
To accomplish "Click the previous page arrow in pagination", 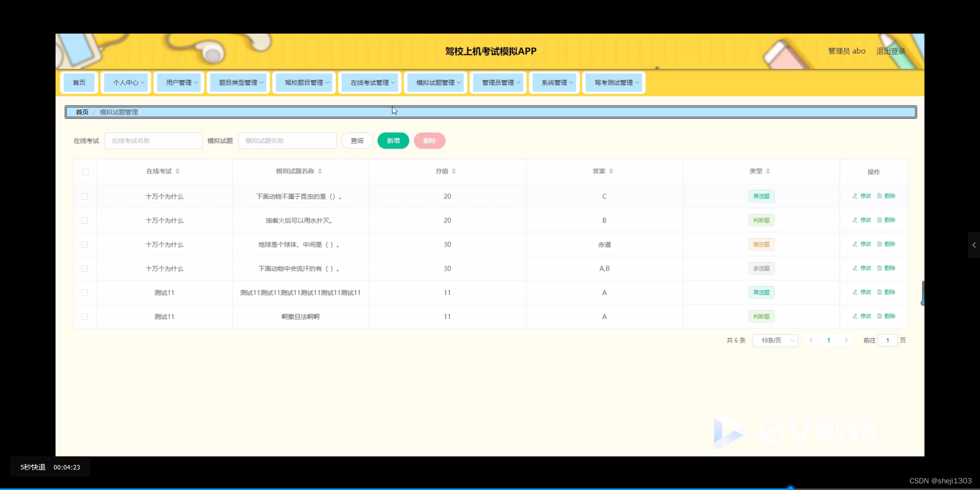I will tap(811, 340).
